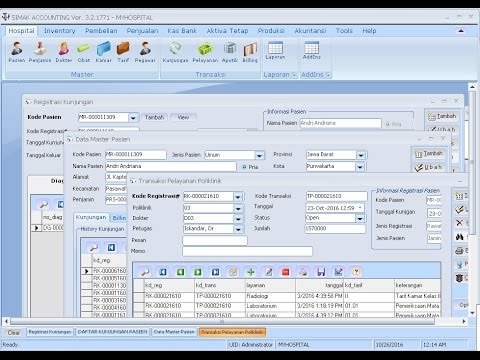
Task: Select the Pria radio button in Data Master Pasien
Action: (245, 167)
